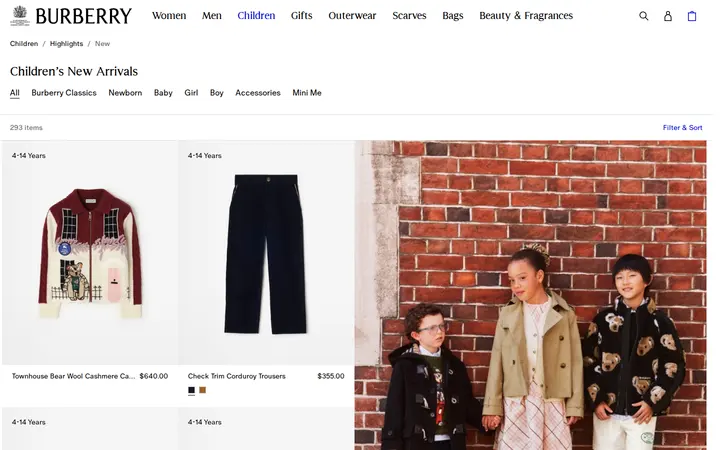Open Filter & Sort options
The image size is (720, 450).
pyautogui.click(x=682, y=128)
